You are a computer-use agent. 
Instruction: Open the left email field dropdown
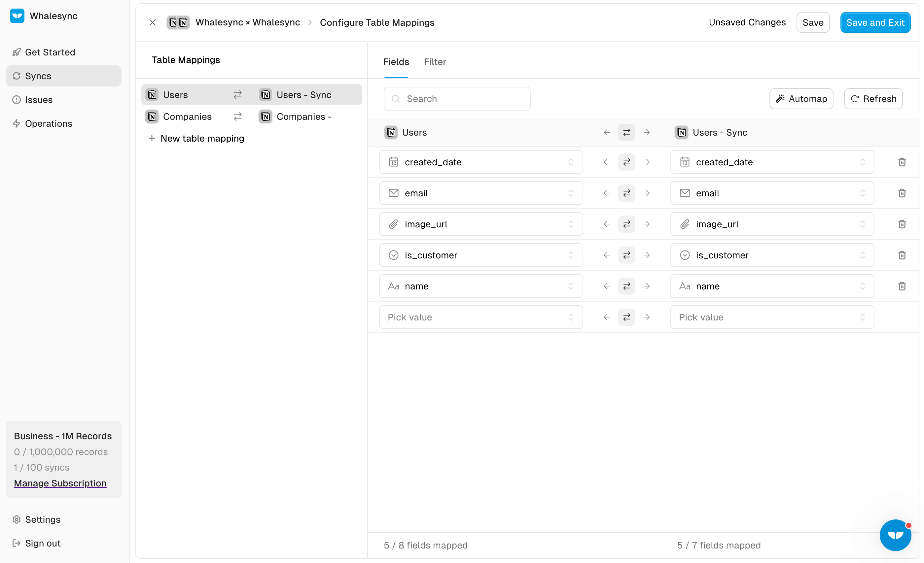point(481,193)
